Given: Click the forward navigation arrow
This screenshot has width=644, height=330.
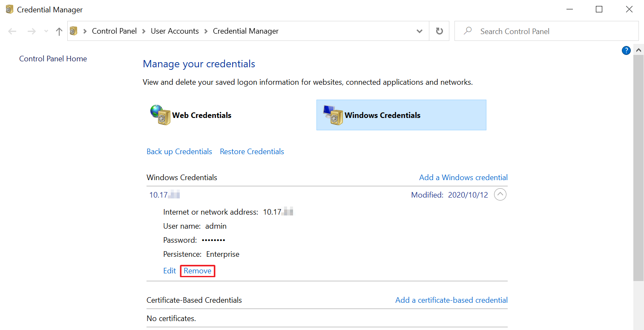Looking at the screenshot, I should tap(31, 31).
